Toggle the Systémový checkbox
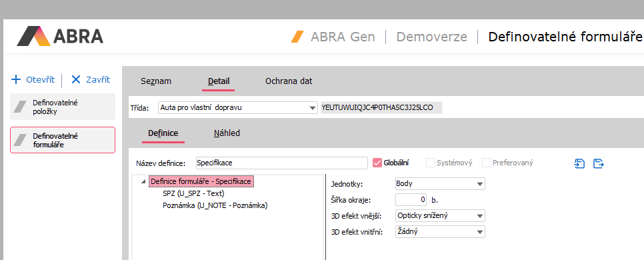This screenshot has width=644, height=260. 431,163
